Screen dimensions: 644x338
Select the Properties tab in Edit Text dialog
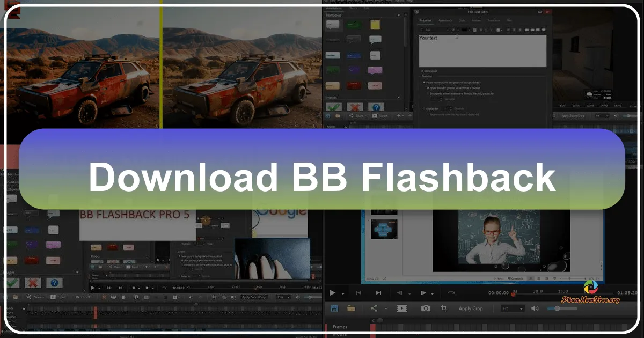pos(425,21)
